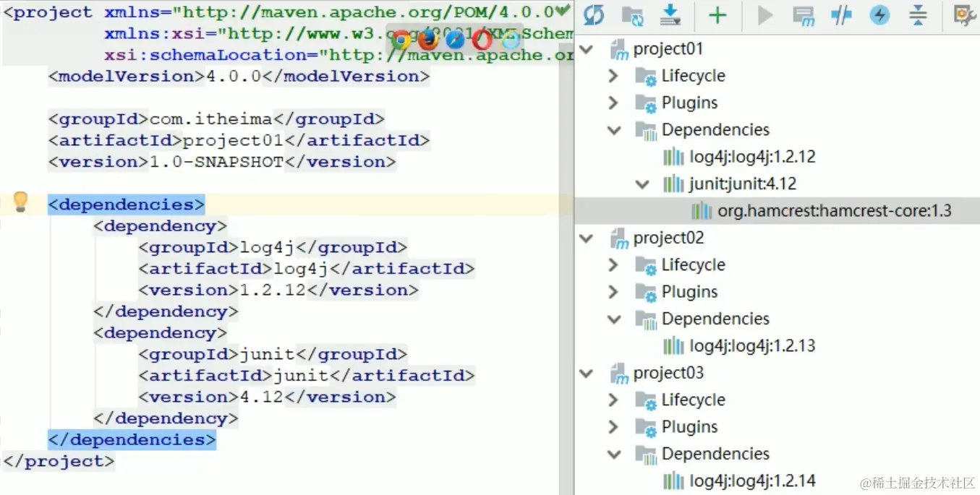Click the version 4.12 line
The height and width of the screenshot is (495, 980).
[267, 397]
